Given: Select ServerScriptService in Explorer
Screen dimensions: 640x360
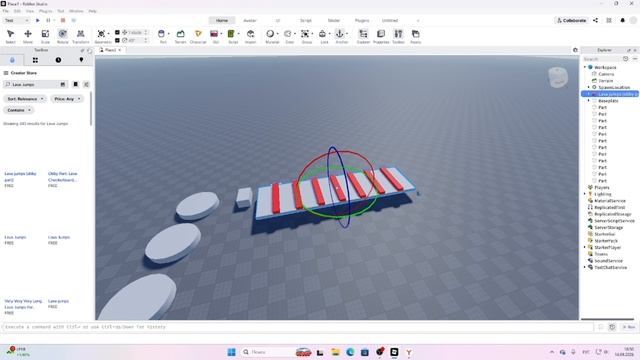Looking at the screenshot, I should (614, 221).
